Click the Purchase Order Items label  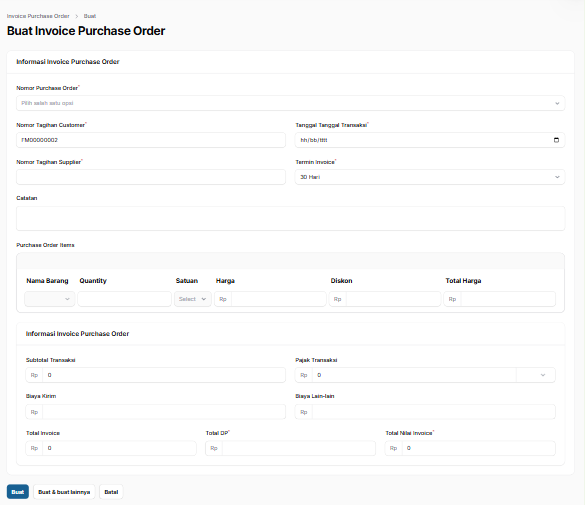pos(46,245)
